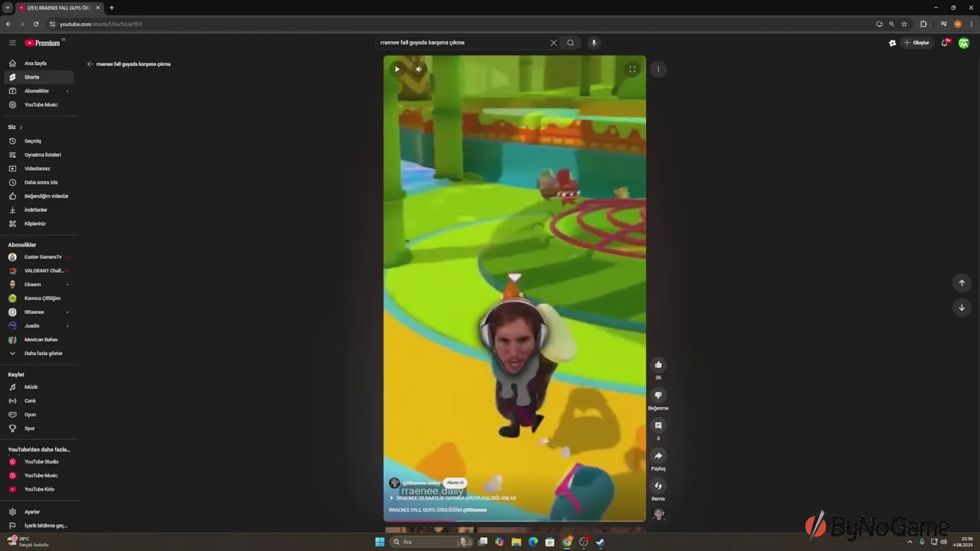The image size is (980, 551).
Task: Go to previous Short with up arrow
Action: click(x=962, y=283)
